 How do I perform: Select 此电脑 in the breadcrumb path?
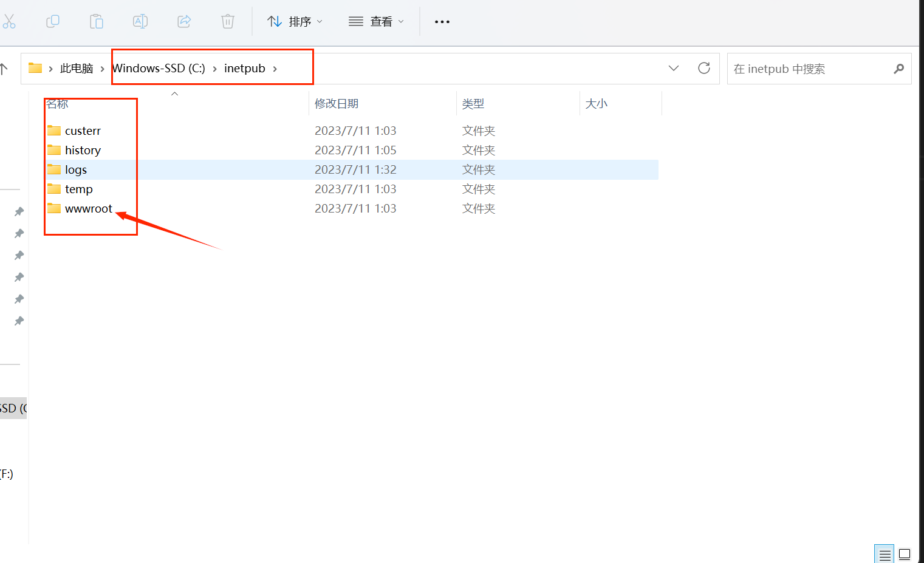click(x=77, y=69)
